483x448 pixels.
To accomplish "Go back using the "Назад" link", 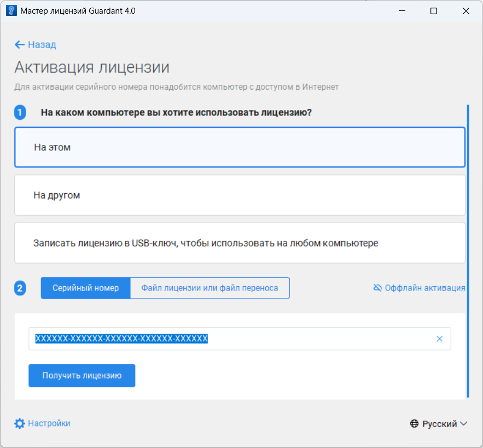I will (42, 45).
